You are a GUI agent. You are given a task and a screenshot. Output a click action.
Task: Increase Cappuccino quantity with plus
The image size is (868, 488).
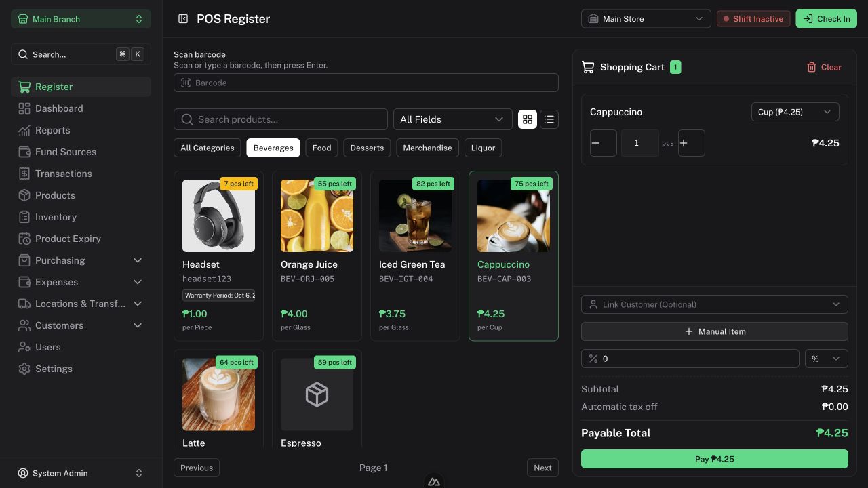point(691,143)
